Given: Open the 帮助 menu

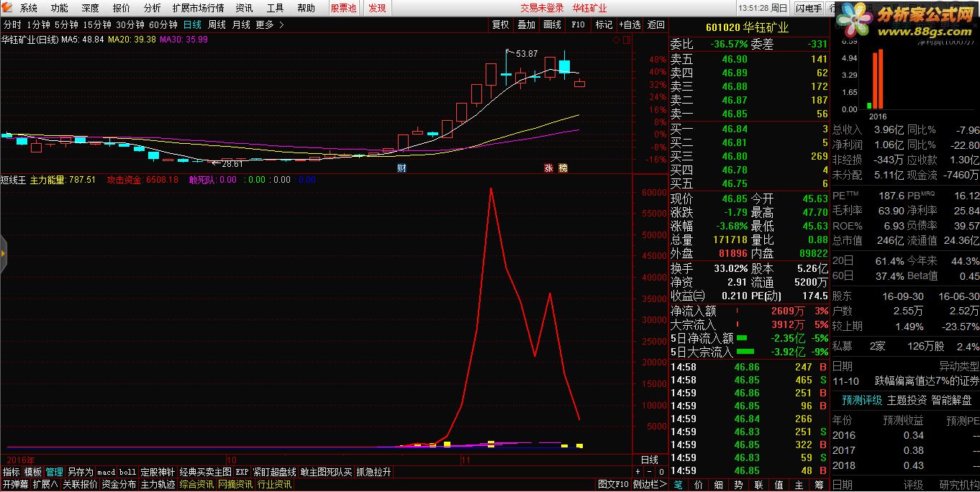Looking at the screenshot, I should click(307, 8).
